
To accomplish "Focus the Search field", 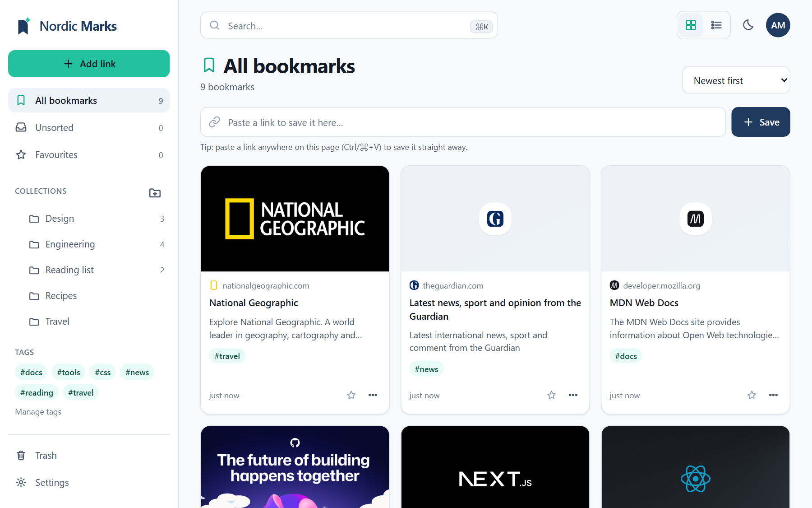I will coord(349,25).
